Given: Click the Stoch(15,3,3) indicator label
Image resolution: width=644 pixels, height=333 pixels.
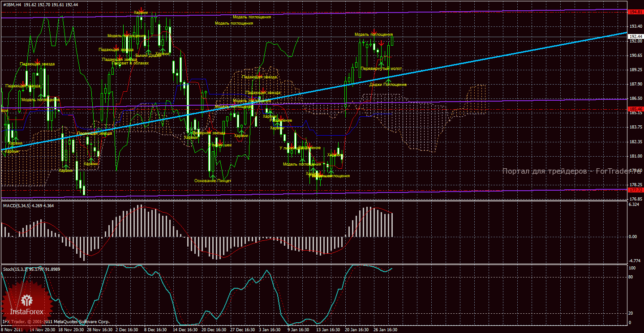Looking at the screenshot, I should coord(16,269).
